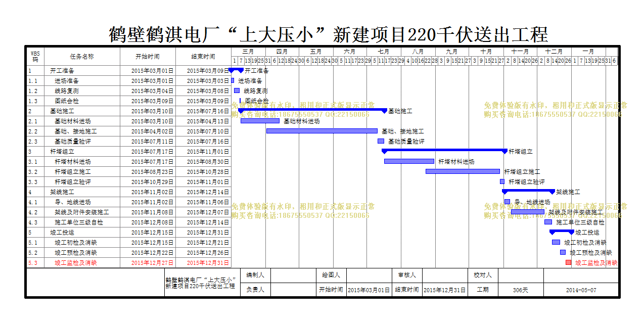Image resolution: width=644 pixels, height=322 pixels.
Task: Click the 2015年12月07日 end date cell
Action: (x=203, y=212)
